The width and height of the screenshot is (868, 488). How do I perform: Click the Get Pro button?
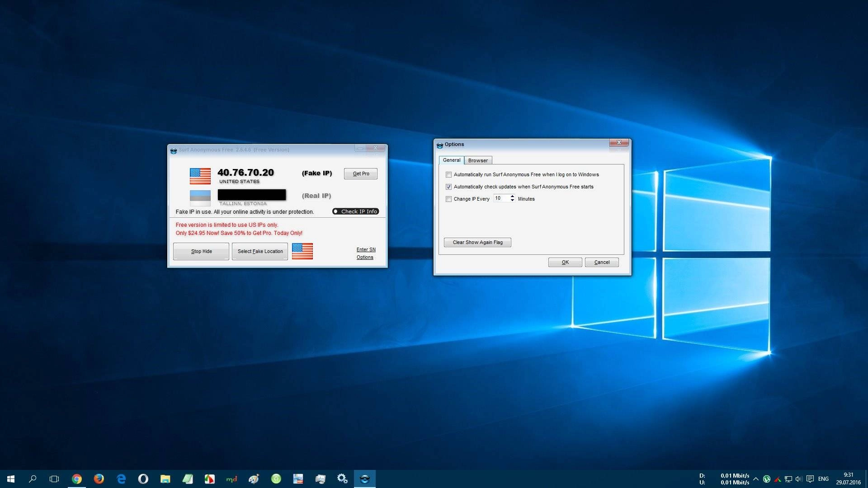tap(361, 174)
